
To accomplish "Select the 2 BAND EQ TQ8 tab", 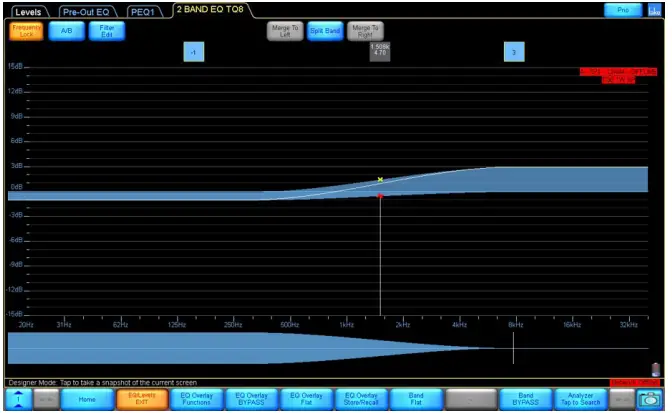I will [x=210, y=10].
